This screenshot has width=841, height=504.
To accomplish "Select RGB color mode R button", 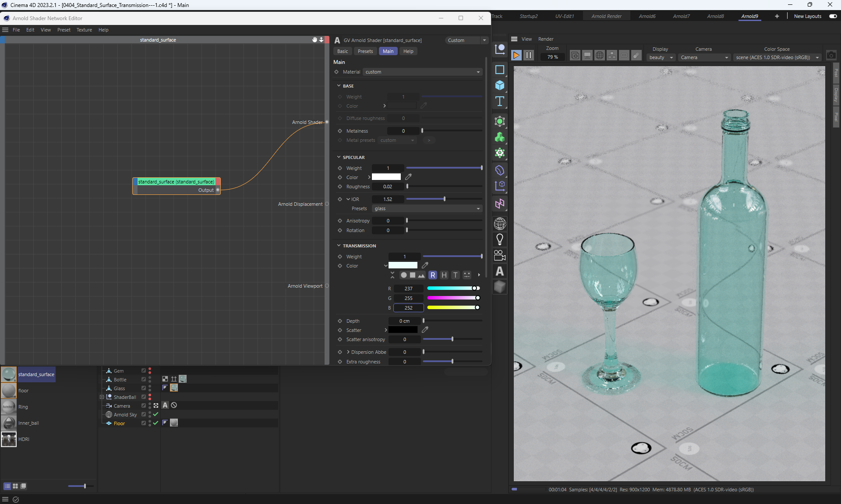I will [x=433, y=275].
